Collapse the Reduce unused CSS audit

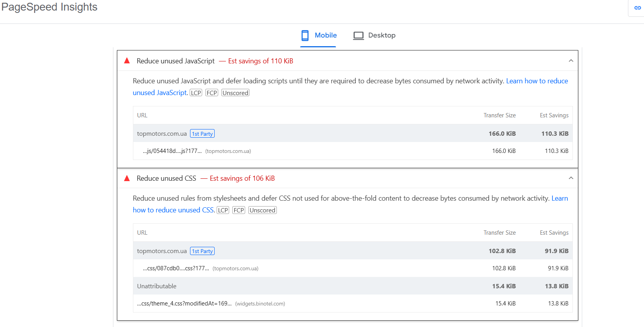coord(571,178)
